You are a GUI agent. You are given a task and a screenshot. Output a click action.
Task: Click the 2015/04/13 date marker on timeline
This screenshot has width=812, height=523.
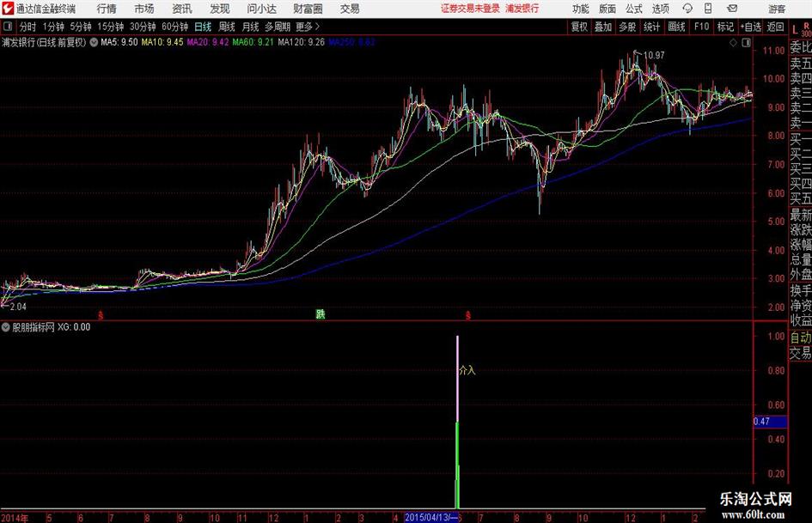(430, 517)
